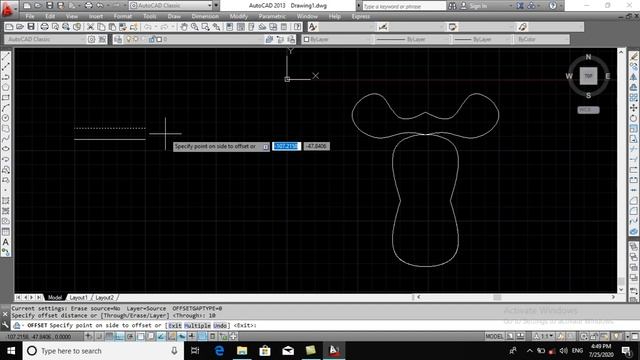Click the Plot printer icon in Standard toolbar
This screenshot has height=360, width=640.
point(44,27)
